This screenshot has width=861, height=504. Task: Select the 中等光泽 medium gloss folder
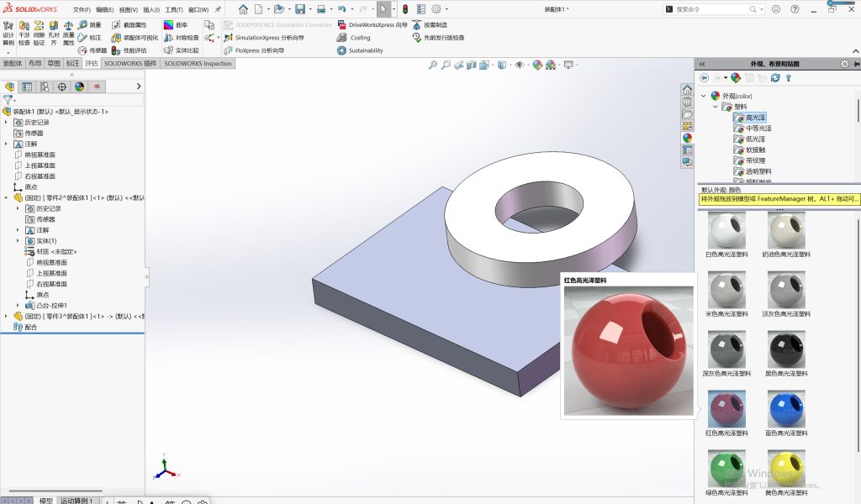(758, 128)
